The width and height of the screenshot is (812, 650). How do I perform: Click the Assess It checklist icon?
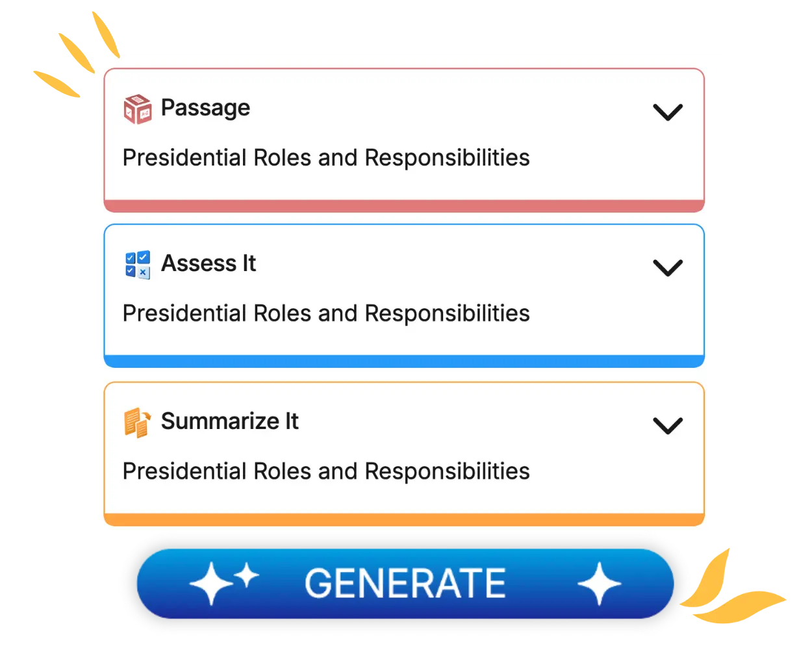137,265
